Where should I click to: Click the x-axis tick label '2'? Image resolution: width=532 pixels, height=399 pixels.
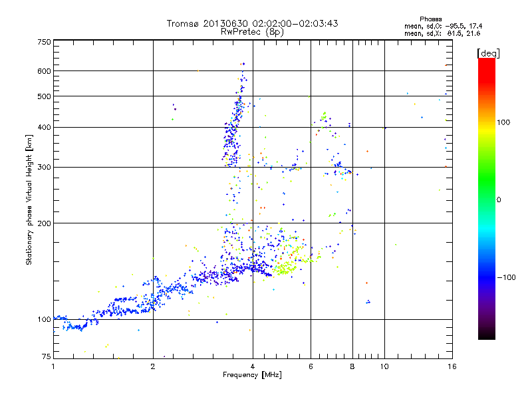pyautogui.click(x=153, y=366)
